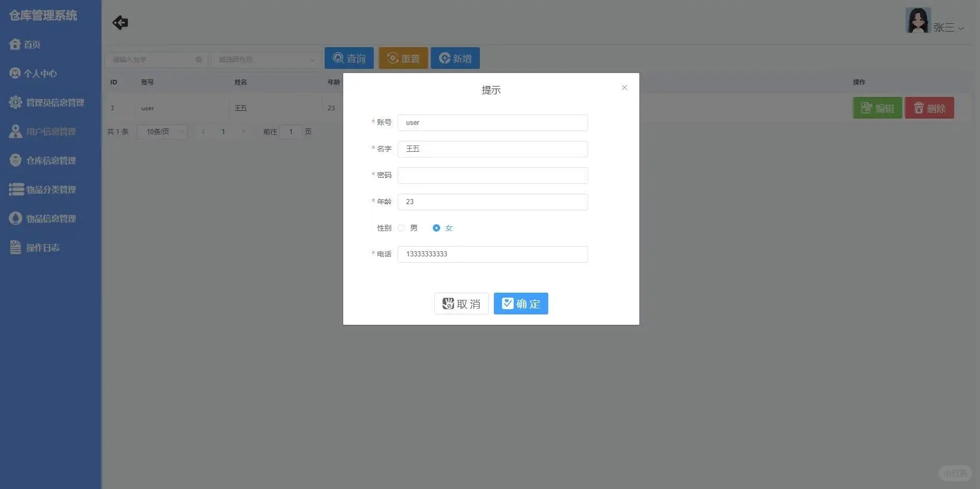Open the 10条/页 page size dropdown
The image size is (980, 489).
[x=162, y=132]
